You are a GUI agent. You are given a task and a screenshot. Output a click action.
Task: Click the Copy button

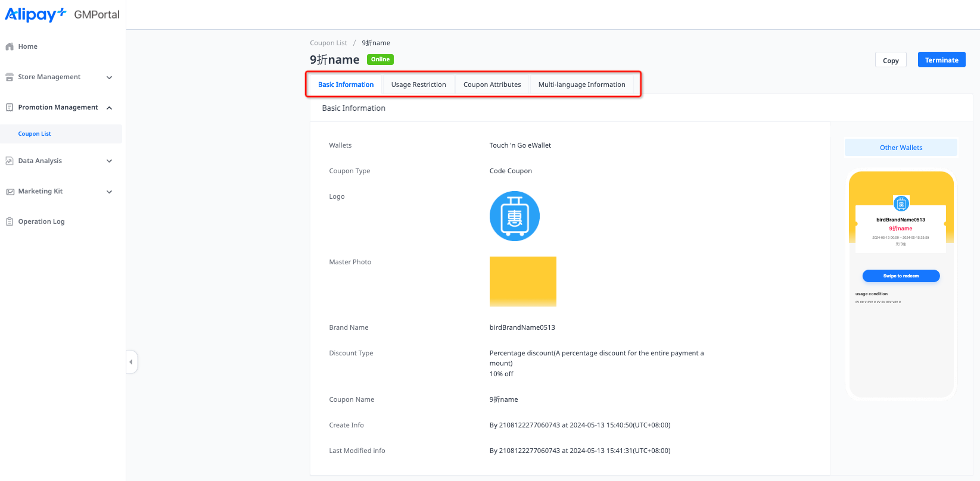(891, 60)
